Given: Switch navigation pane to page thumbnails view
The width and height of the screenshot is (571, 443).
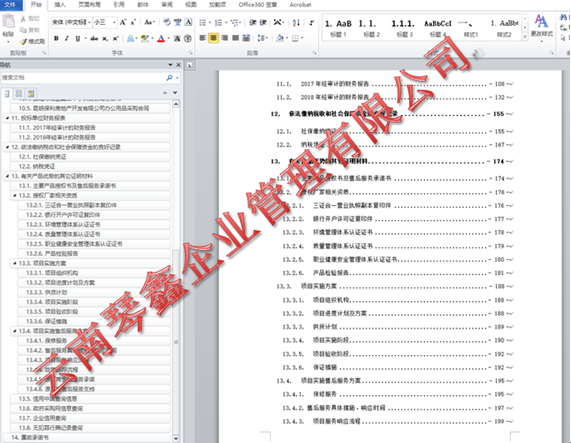Looking at the screenshot, I should point(19,93).
